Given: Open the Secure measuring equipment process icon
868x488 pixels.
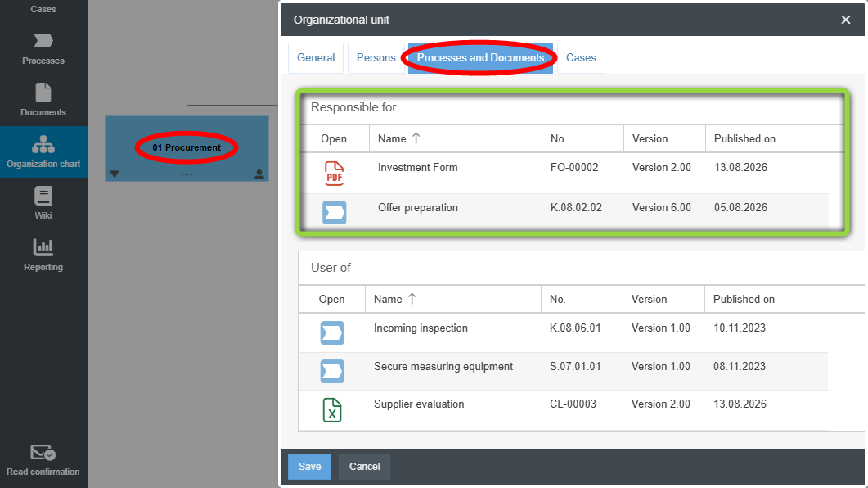Looking at the screenshot, I should pos(332,371).
